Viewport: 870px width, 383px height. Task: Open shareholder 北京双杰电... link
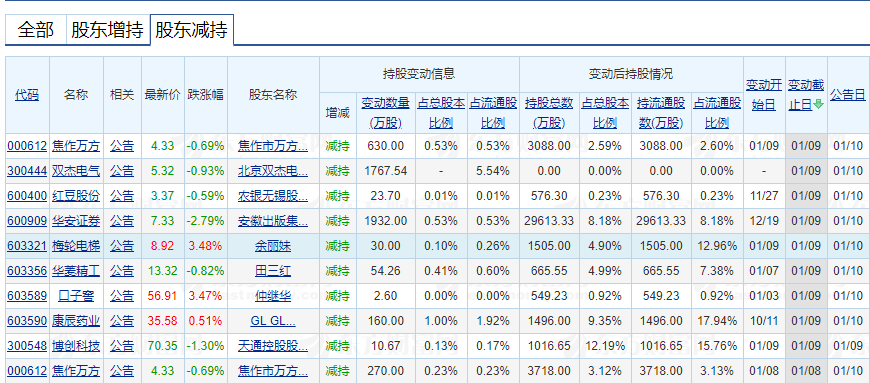[x=273, y=171]
